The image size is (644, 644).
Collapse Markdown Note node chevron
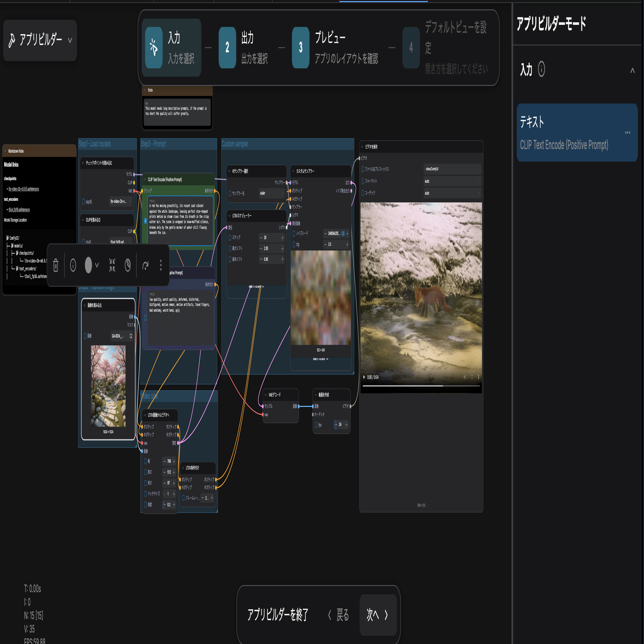point(5,151)
